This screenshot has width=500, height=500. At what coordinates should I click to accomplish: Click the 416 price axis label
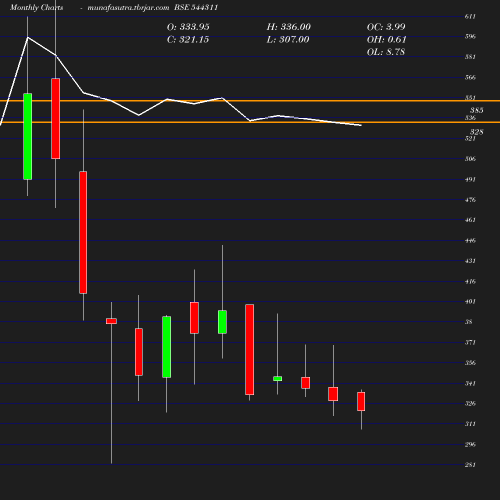click(470, 281)
